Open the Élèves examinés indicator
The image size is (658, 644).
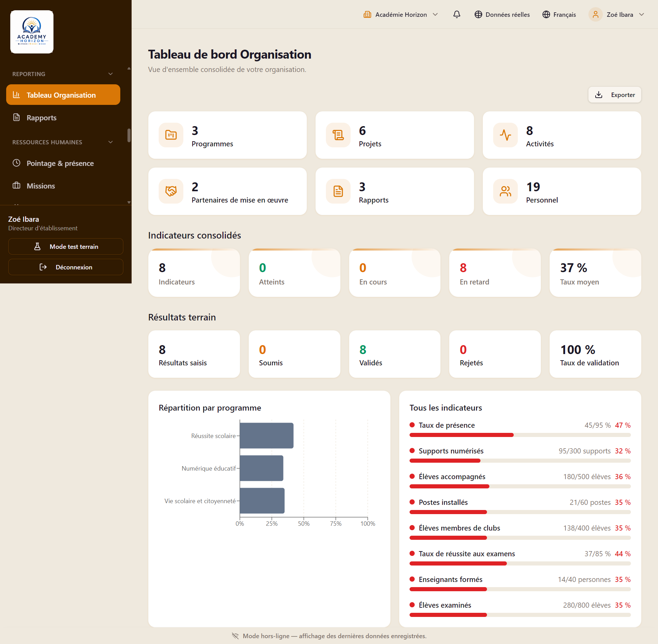point(520,609)
